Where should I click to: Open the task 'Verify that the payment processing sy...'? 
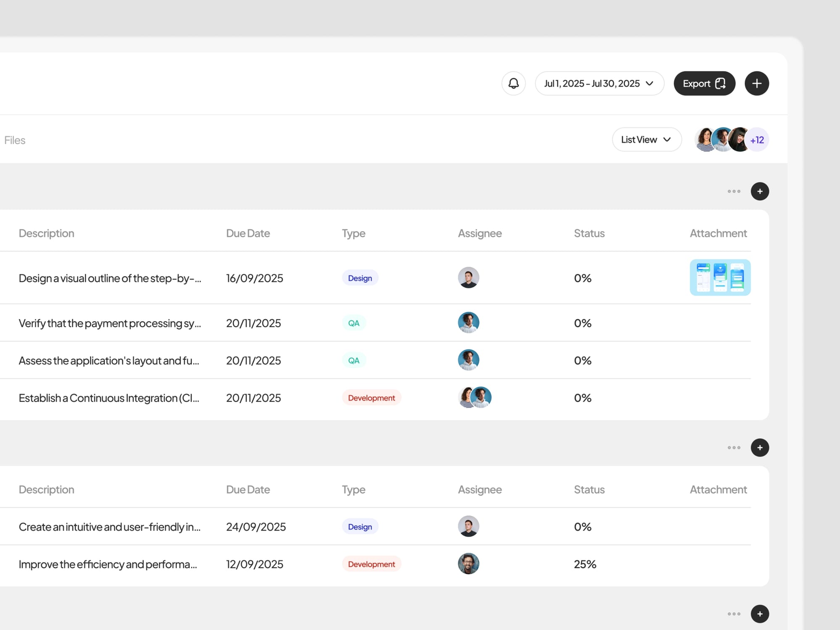(110, 323)
